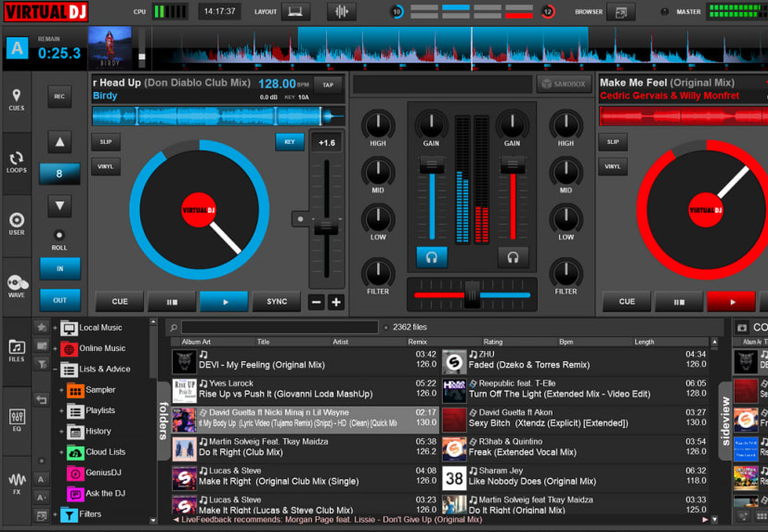Click the layout selector laptop icon
The height and width of the screenshot is (532, 768).
[x=295, y=11]
